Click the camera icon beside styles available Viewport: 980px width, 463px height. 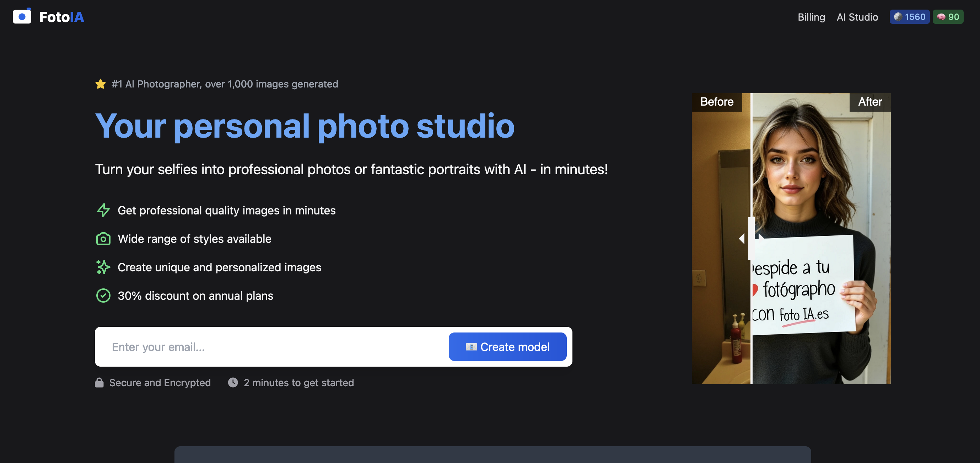pos(103,239)
